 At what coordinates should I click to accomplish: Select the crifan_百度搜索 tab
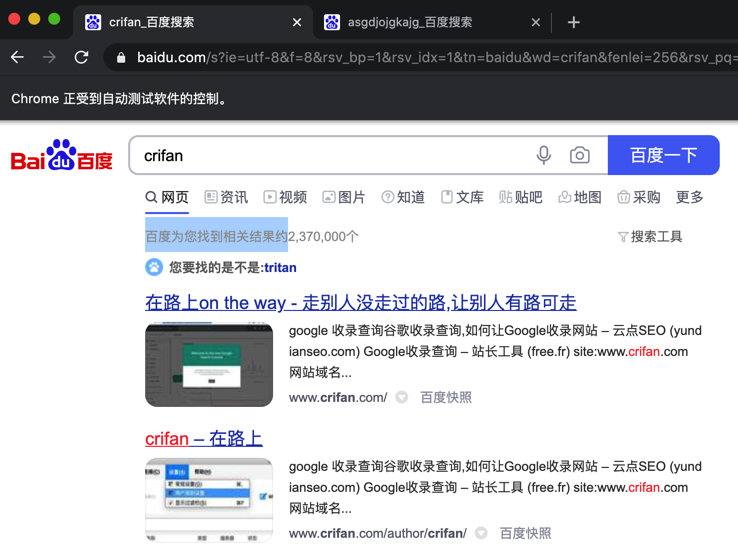pyautogui.click(x=193, y=22)
